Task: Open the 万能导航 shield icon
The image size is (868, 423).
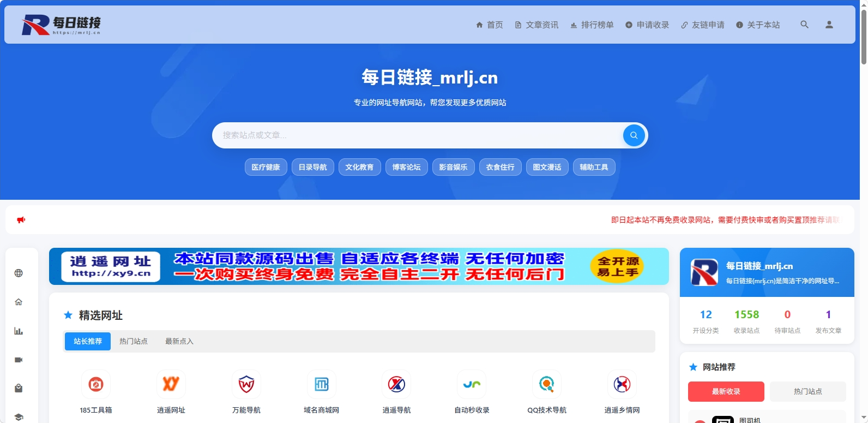Action: [x=246, y=384]
